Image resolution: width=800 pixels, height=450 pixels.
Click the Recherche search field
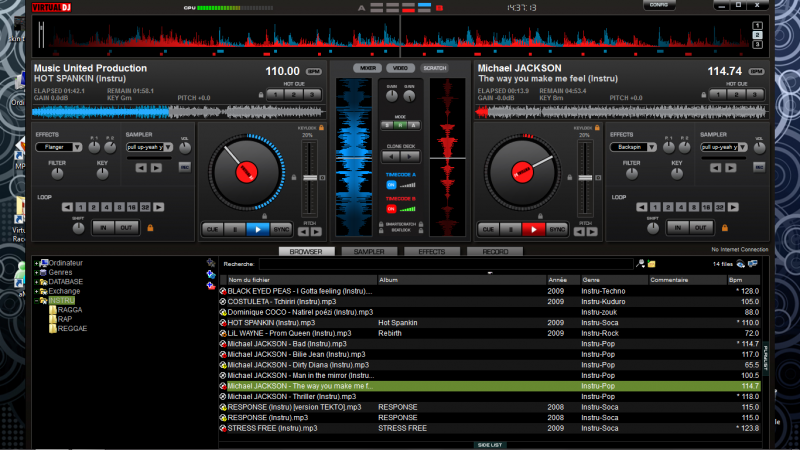446,264
